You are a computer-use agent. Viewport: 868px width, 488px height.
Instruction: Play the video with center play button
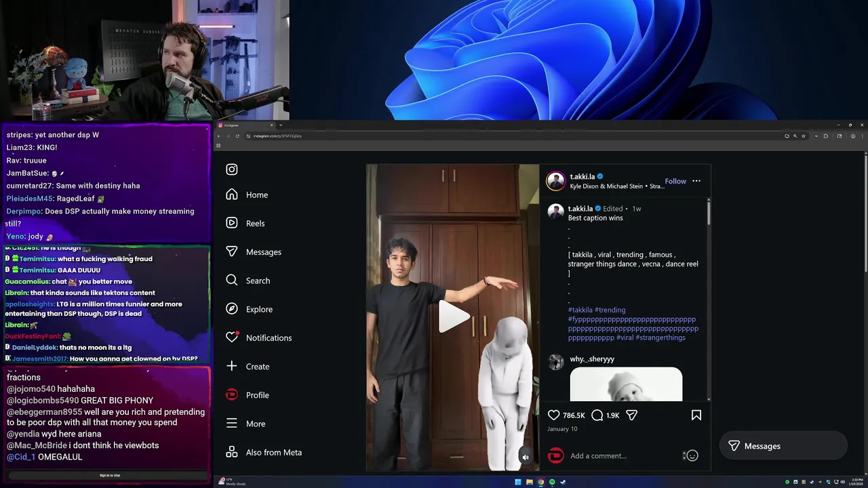453,317
